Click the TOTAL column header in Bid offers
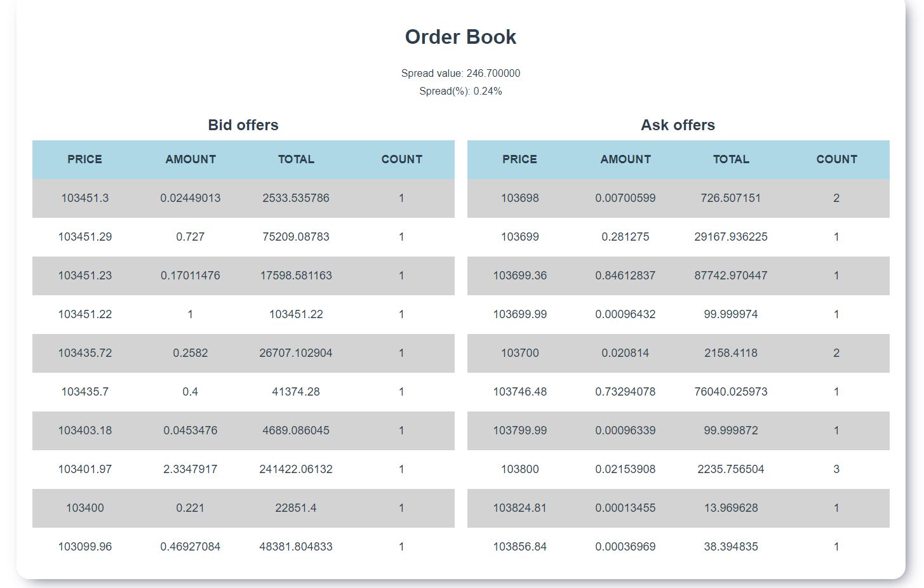This screenshot has height=588, width=924. tap(296, 159)
